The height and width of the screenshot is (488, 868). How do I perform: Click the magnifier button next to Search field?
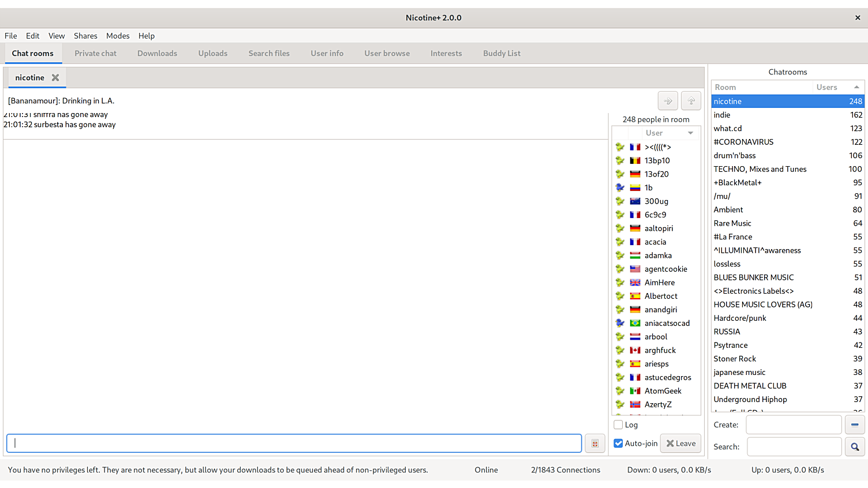pos(855,447)
